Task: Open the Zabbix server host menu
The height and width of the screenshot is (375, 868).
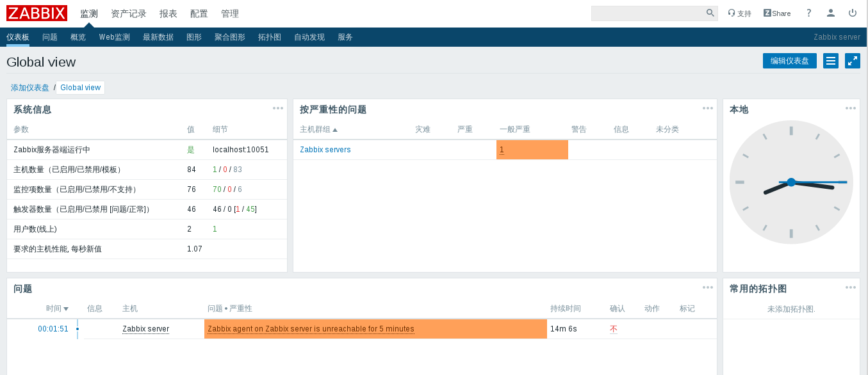Action: pyautogui.click(x=146, y=329)
